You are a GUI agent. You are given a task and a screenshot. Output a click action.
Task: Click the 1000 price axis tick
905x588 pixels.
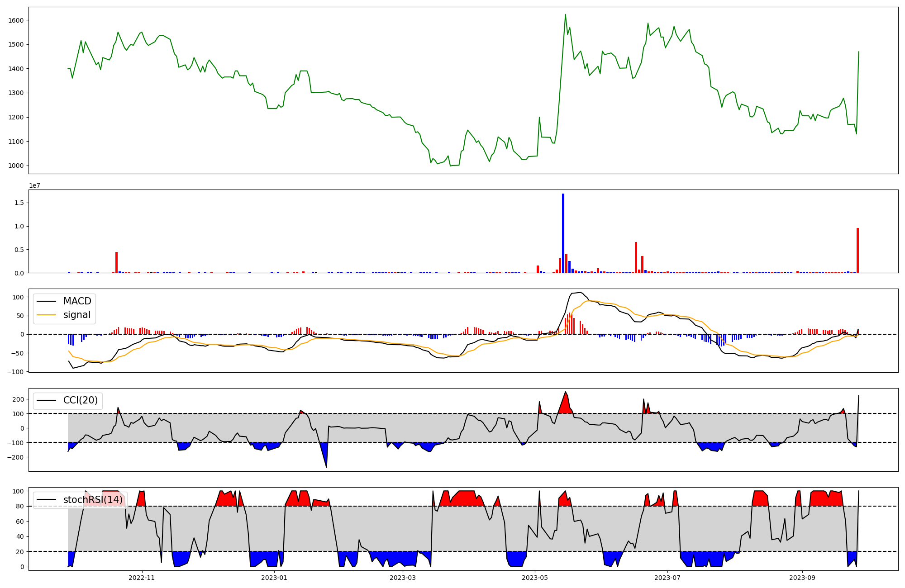pos(15,166)
